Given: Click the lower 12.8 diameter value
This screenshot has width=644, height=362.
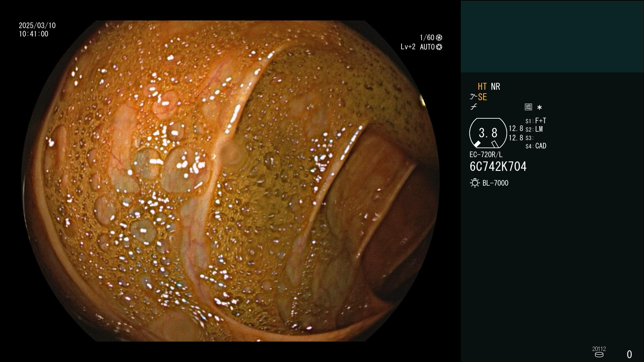Looking at the screenshot, I should (516, 138).
